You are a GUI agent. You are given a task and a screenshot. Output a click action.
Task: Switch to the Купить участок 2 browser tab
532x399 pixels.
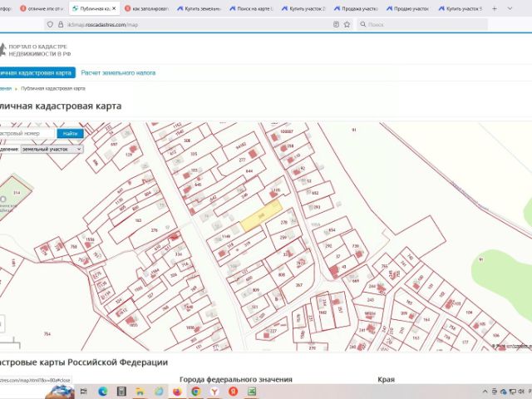[x=303, y=8]
